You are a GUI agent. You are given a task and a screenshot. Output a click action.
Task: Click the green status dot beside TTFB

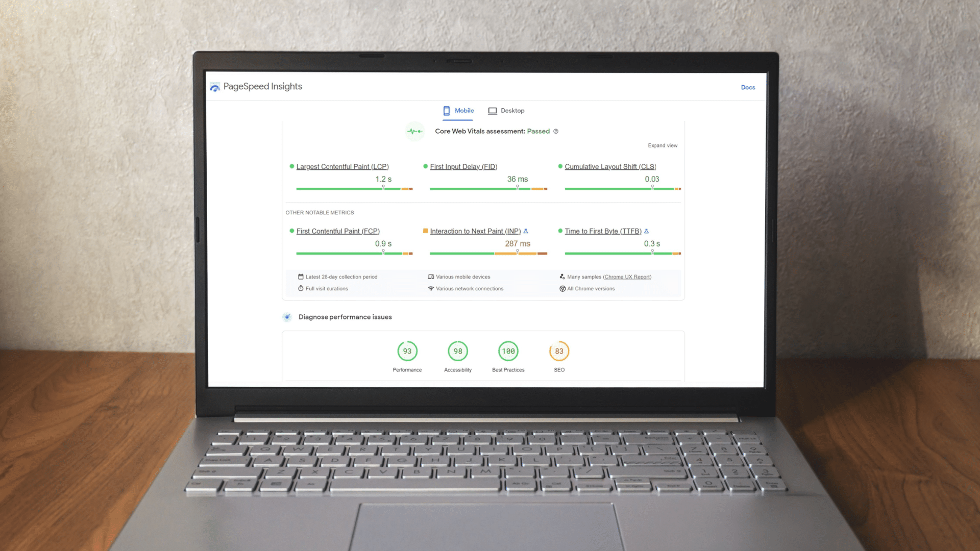pos(560,231)
